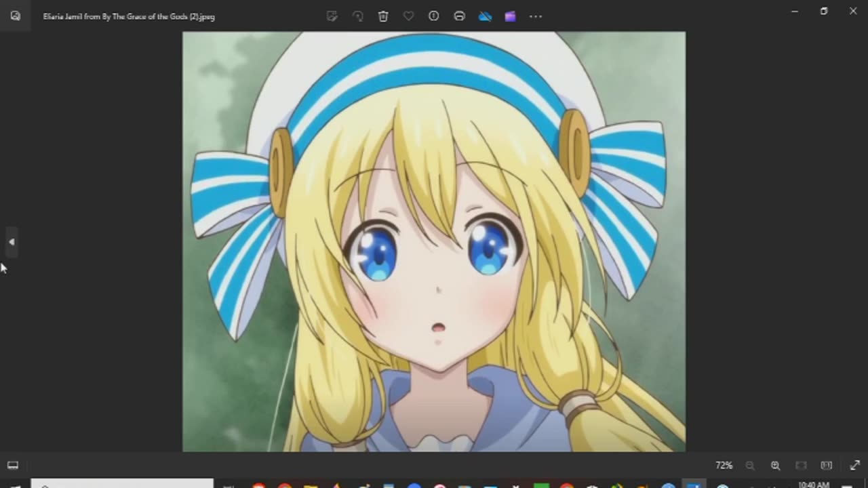This screenshot has width=868, height=488.
Task: Click the OneDrive cloud icon
Action: click(x=485, y=16)
